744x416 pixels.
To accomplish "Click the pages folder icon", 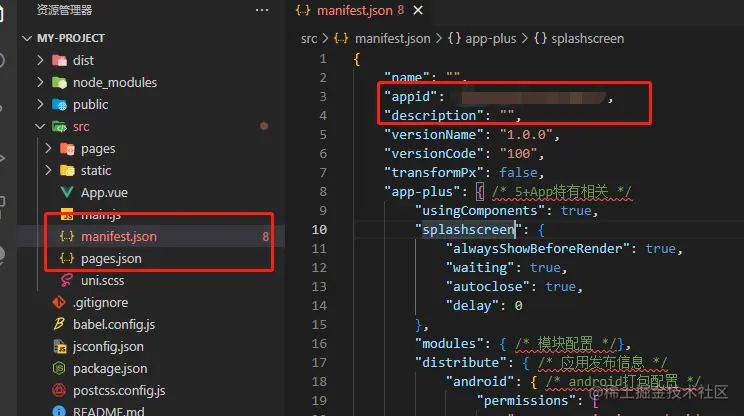I will (67, 148).
